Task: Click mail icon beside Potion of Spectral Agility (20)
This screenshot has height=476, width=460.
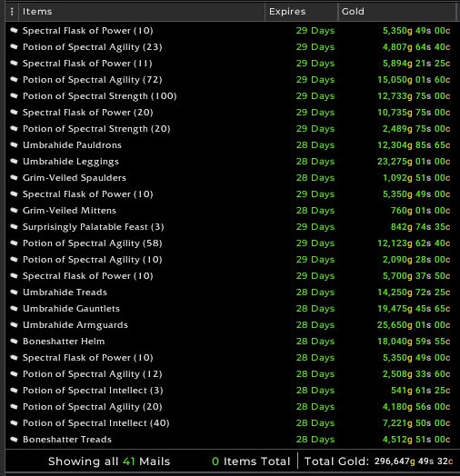Action: [14, 407]
